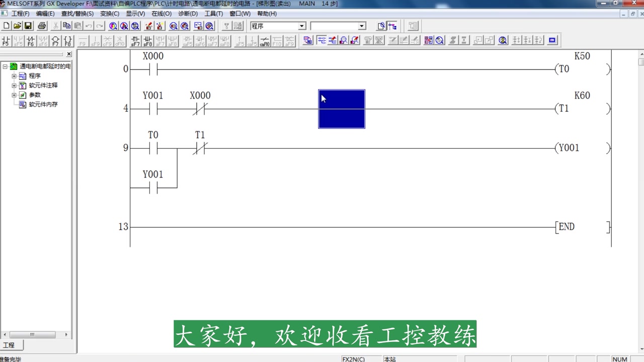644x362 pixels.
Task: Collapse the project root tree node
Action: click(x=5, y=66)
